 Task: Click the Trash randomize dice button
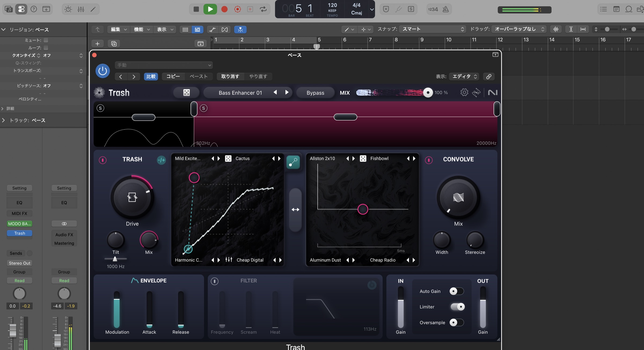(186, 93)
